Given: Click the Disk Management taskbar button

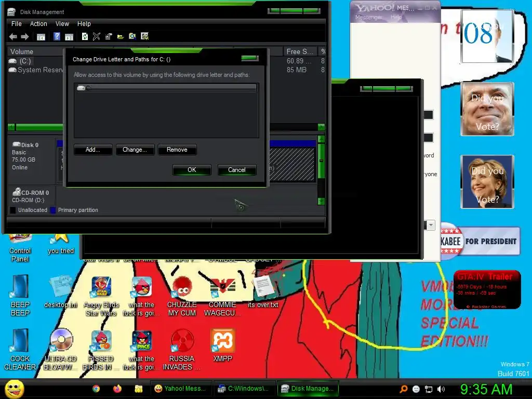Looking at the screenshot, I should tap(309, 389).
